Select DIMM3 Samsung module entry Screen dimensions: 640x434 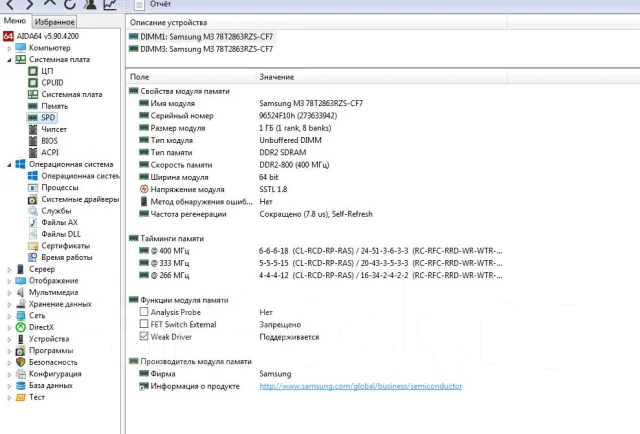[x=201, y=49]
